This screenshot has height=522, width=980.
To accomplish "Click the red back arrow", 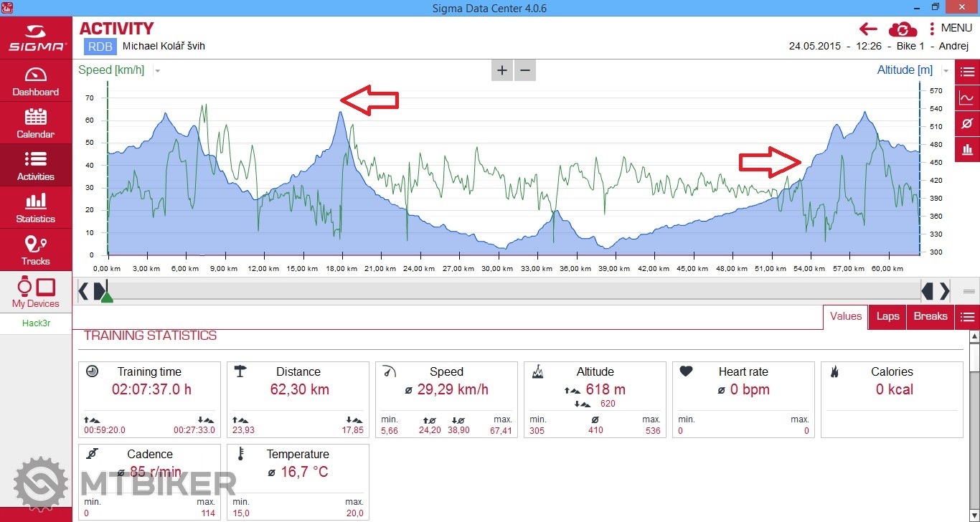I will pos(868,29).
